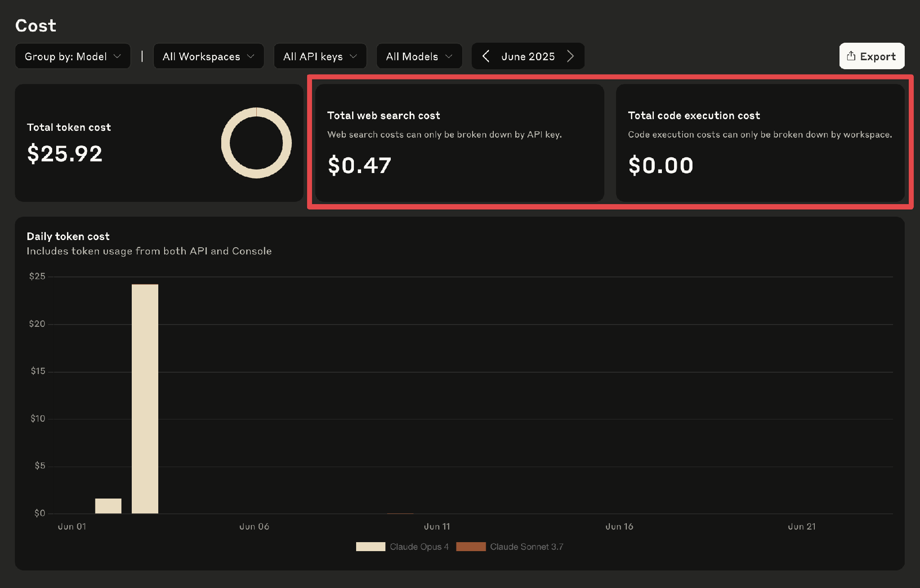
Task: Click the $0.47 web search cost value
Action: tap(359, 165)
